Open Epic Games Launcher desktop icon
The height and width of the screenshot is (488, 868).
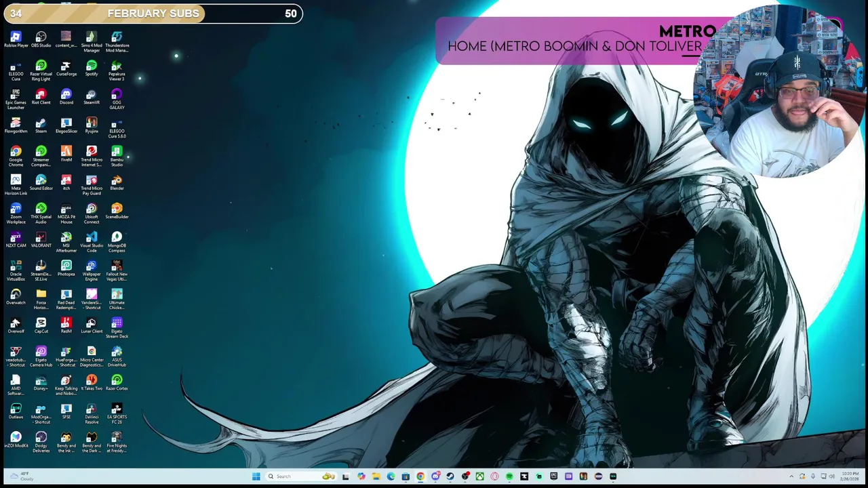click(x=16, y=99)
